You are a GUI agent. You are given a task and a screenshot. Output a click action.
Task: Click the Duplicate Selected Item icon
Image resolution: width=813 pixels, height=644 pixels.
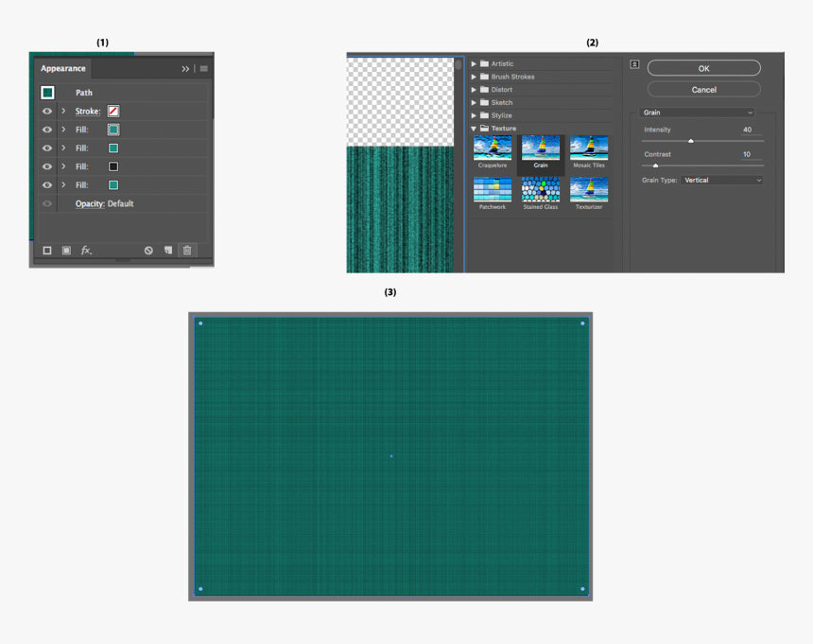pyautogui.click(x=168, y=251)
